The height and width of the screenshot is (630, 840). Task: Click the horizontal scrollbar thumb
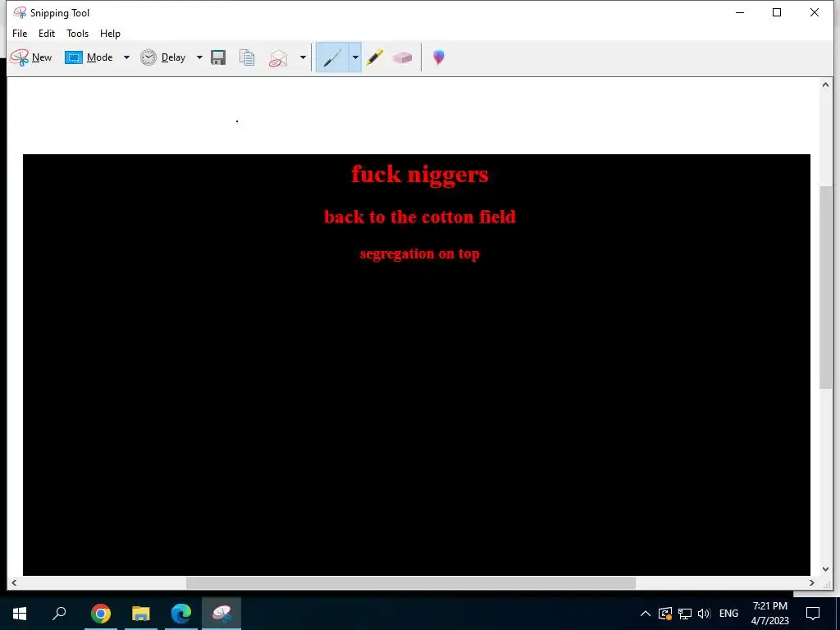click(411, 583)
